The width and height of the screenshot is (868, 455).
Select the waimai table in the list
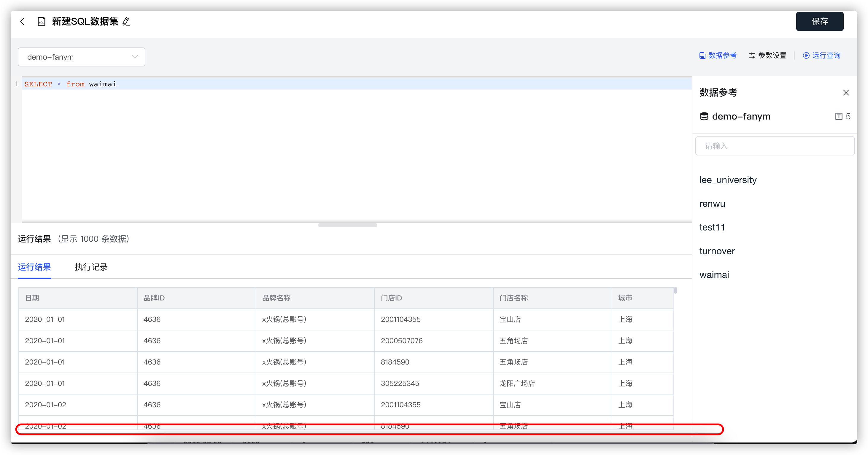pyautogui.click(x=714, y=275)
